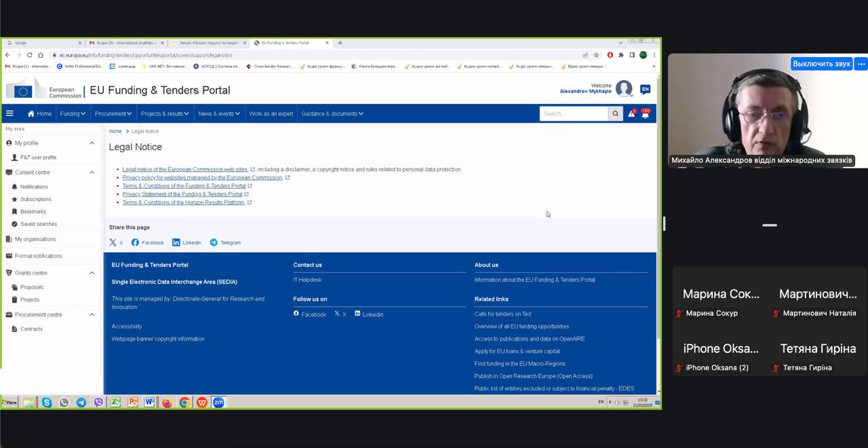
Task: Expand the News & events menu
Action: pos(219,113)
